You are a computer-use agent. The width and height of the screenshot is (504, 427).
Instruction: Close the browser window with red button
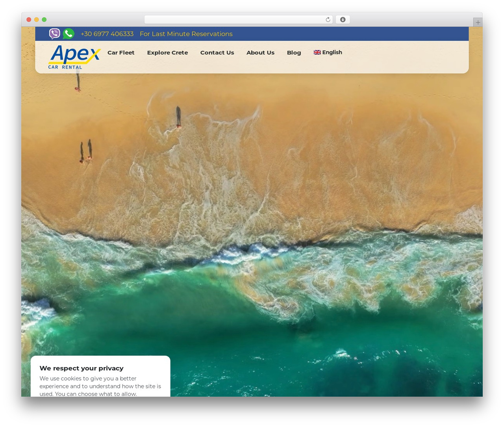[29, 20]
